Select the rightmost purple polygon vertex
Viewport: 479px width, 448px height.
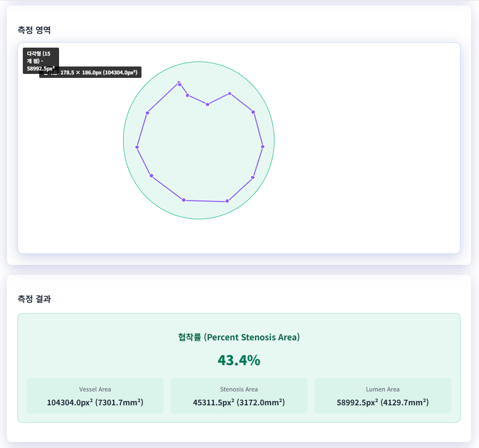263,146
